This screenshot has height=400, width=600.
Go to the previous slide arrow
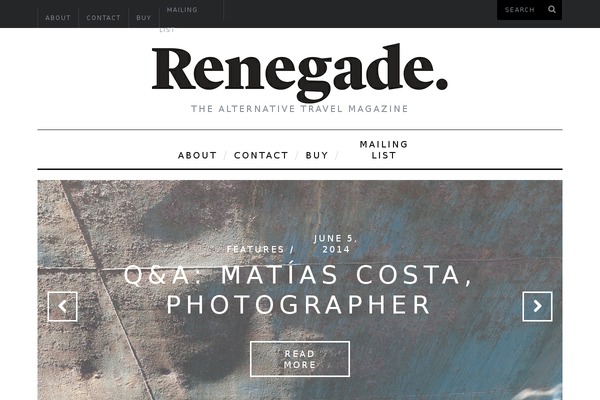(x=62, y=306)
